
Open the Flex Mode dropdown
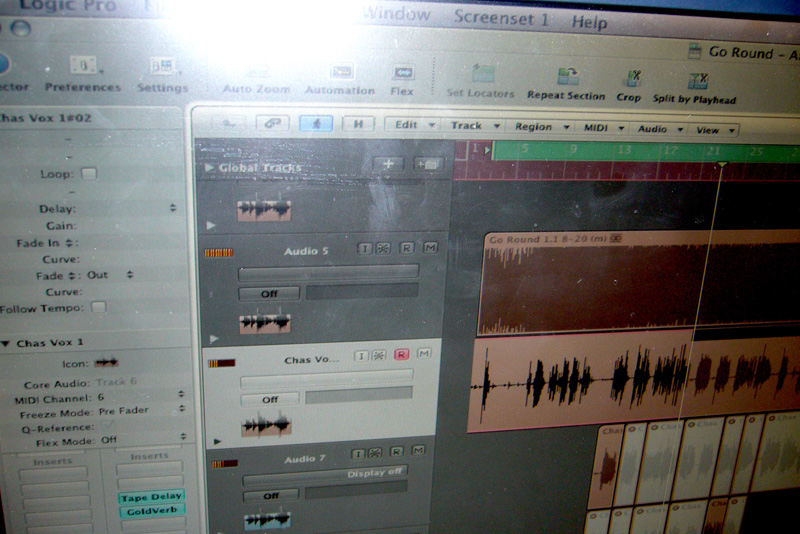[141, 438]
